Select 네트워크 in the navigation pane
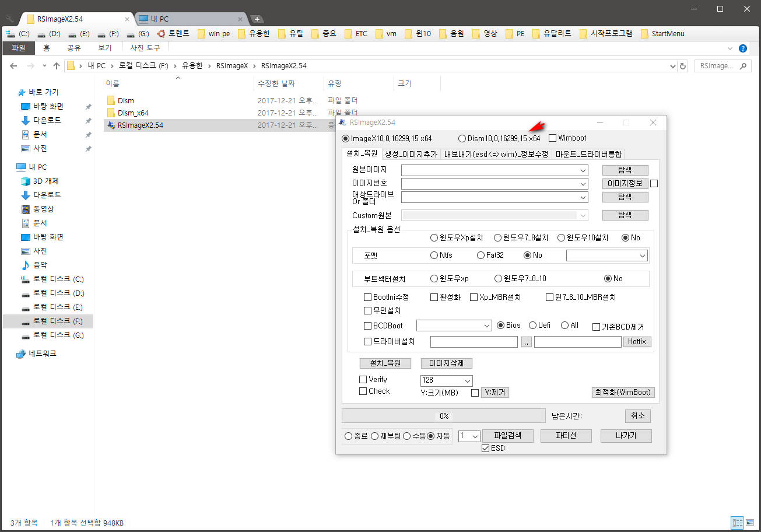This screenshot has width=761, height=532. click(x=43, y=353)
